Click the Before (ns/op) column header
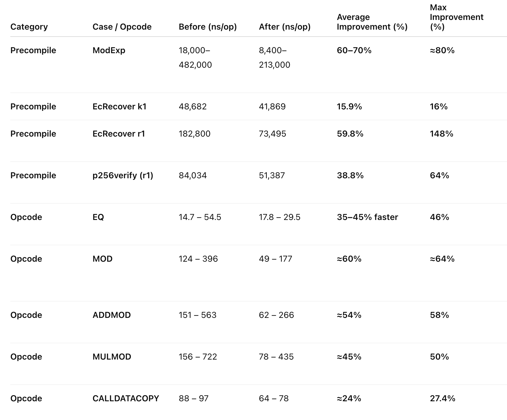This screenshot has width=507, height=420. pos(208,27)
